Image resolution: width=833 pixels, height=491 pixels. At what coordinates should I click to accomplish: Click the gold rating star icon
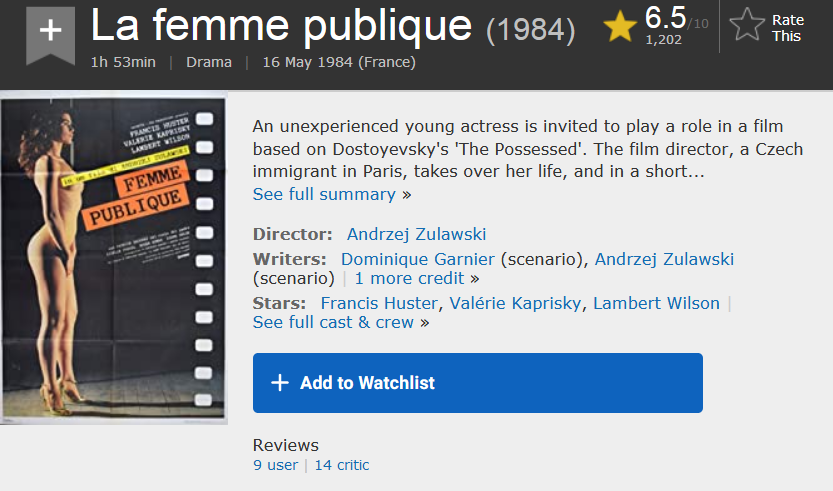(x=620, y=27)
